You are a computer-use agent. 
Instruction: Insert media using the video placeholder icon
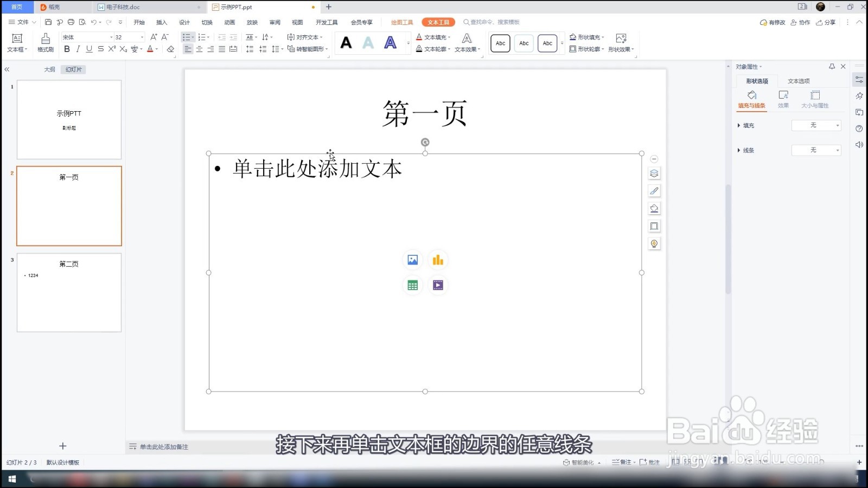point(438,285)
